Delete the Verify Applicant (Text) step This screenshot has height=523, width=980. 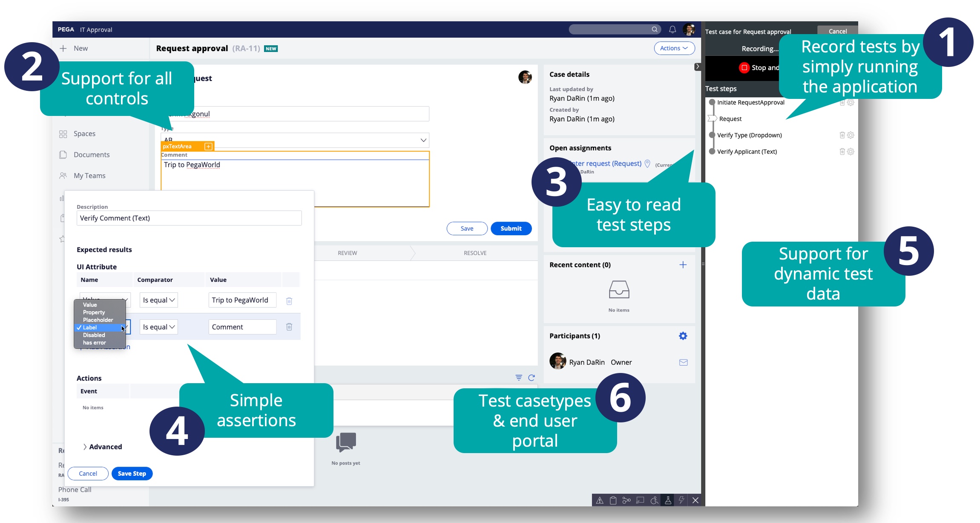[x=842, y=152]
